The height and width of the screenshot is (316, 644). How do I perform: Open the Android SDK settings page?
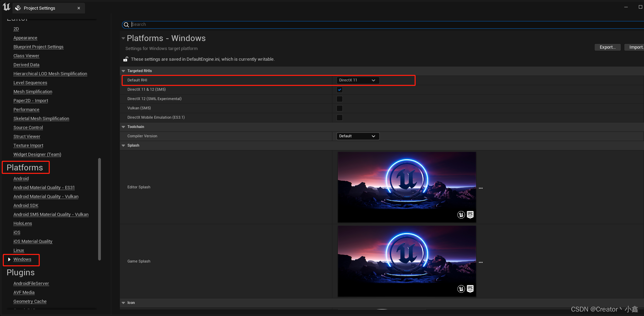[x=26, y=205]
